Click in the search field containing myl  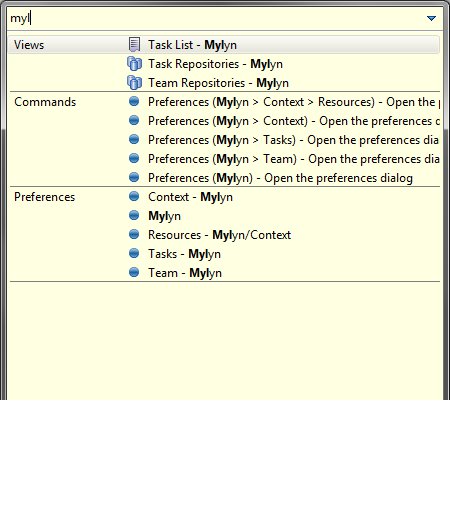[x=217, y=18]
